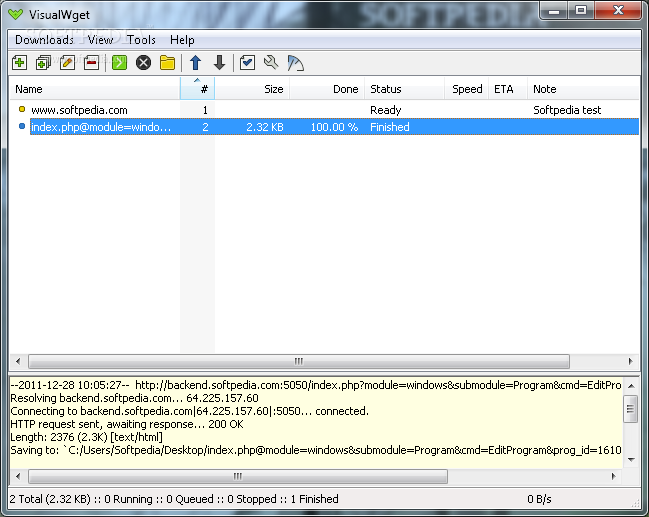Click the yellow status dot beside www.softpedia.com
Image resolution: width=649 pixels, height=517 pixels.
22,109
